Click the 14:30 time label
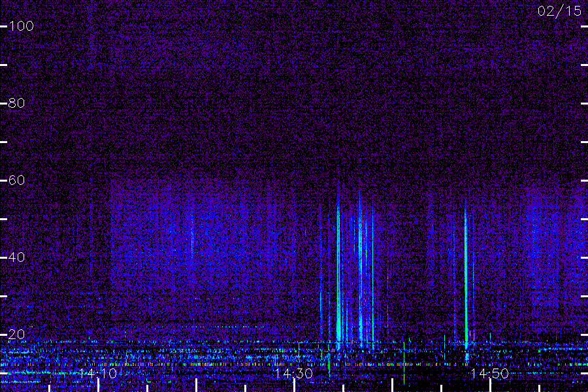The width and height of the screenshot is (588, 392). 294,373
